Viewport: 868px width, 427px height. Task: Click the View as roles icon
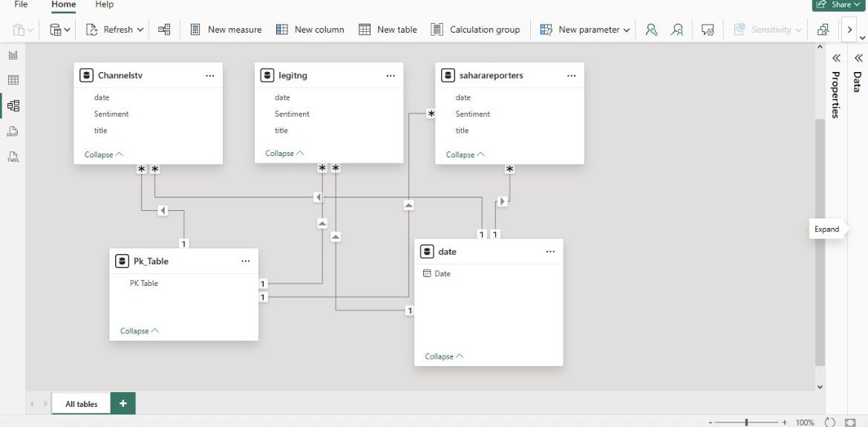pos(677,30)
